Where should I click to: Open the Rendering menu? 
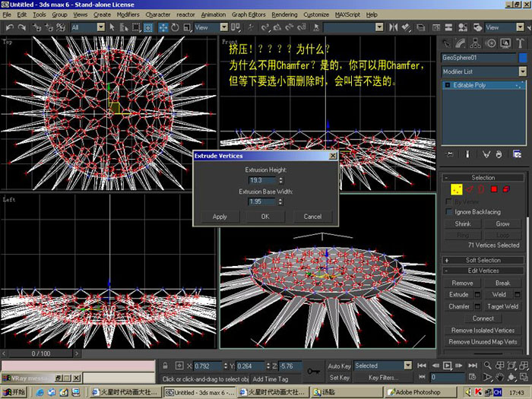284,14
